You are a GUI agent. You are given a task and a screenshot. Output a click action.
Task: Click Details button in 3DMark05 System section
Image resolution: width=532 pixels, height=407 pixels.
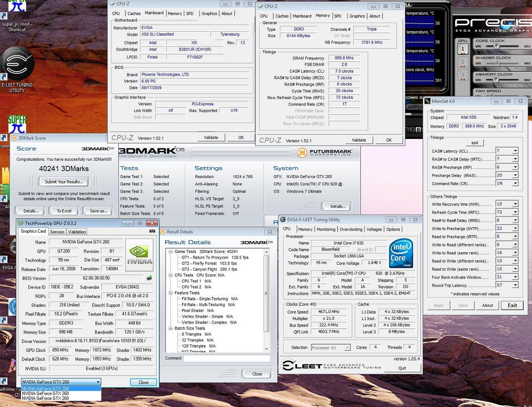coord(338,206)
